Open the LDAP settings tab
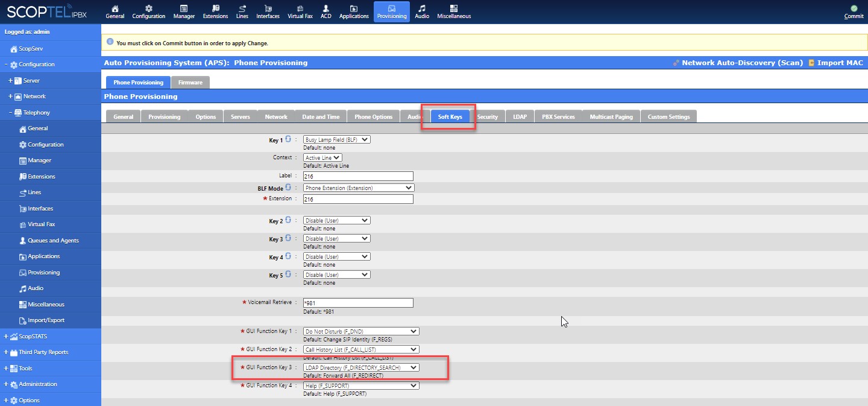Viewport: 868px width, 406px height. pyautogui.click(x=520, y=116)
